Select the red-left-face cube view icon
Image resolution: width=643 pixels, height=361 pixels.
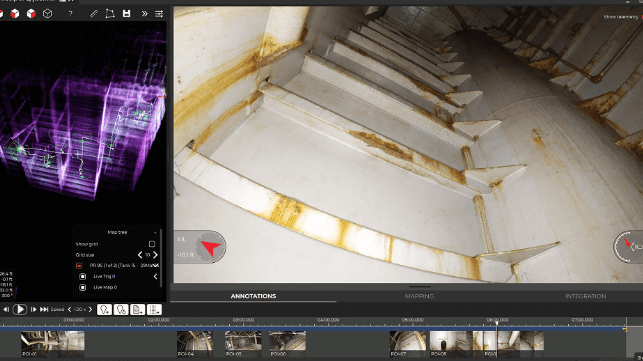coord(15,14)
